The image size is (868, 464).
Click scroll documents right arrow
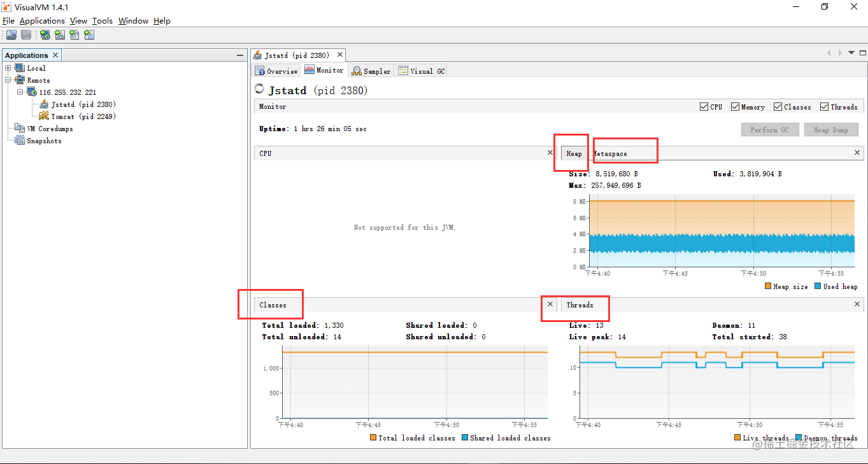tap(840, 53)
